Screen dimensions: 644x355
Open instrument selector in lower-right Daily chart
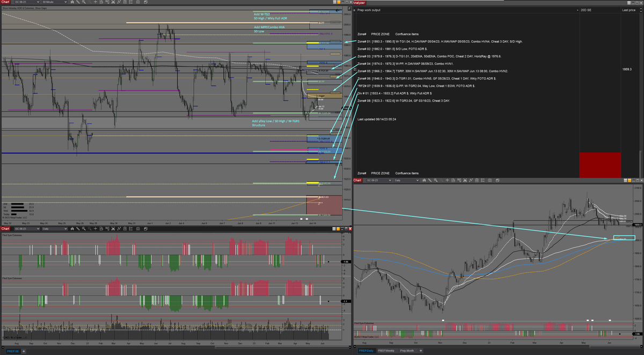point(378,180)
